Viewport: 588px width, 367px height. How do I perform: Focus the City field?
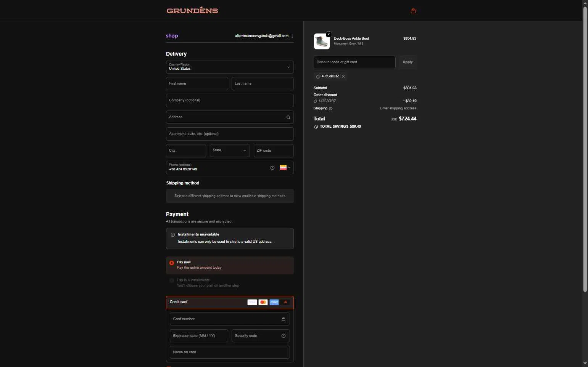[x=186, y=151]
